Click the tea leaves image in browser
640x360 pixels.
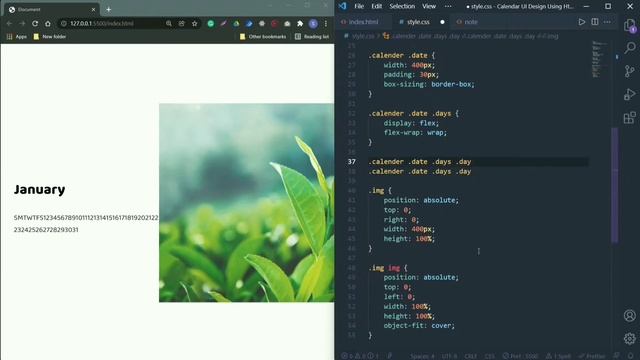coord(247,203)
